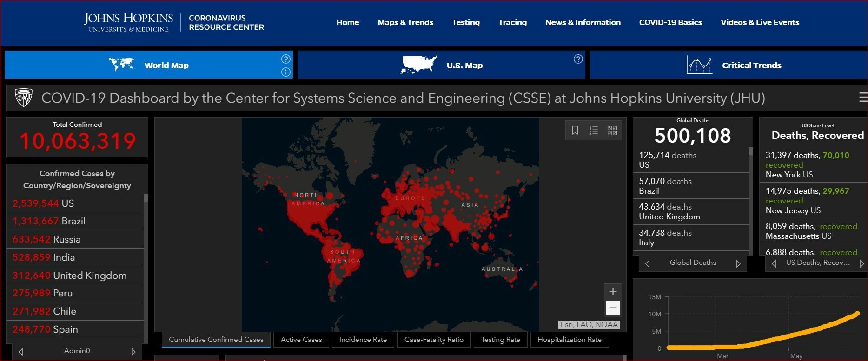The image size is (868, 361).
Task: Go to next Global Deaths panel
Action: (x=738, y=263)
